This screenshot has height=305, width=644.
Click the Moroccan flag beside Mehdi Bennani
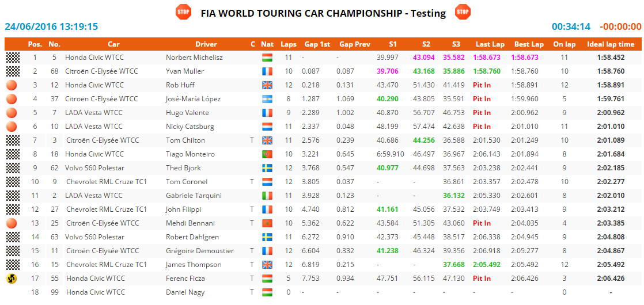(267, 223)
